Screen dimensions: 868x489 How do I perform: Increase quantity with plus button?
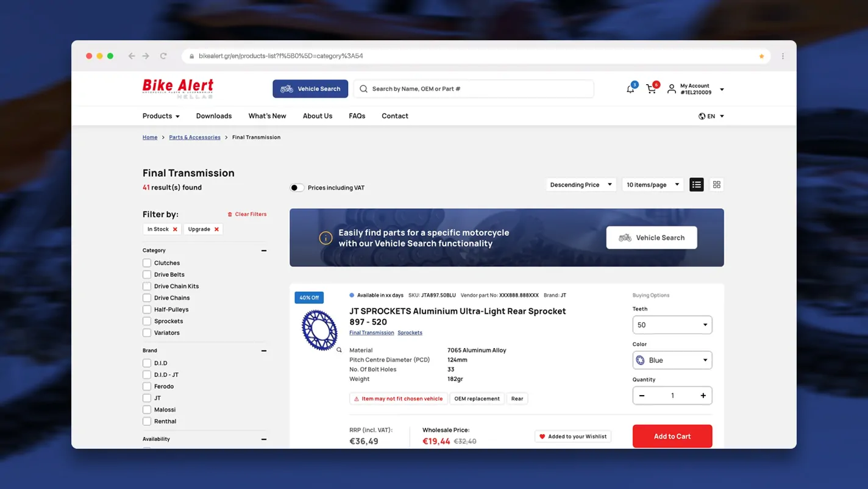(703, 396)
